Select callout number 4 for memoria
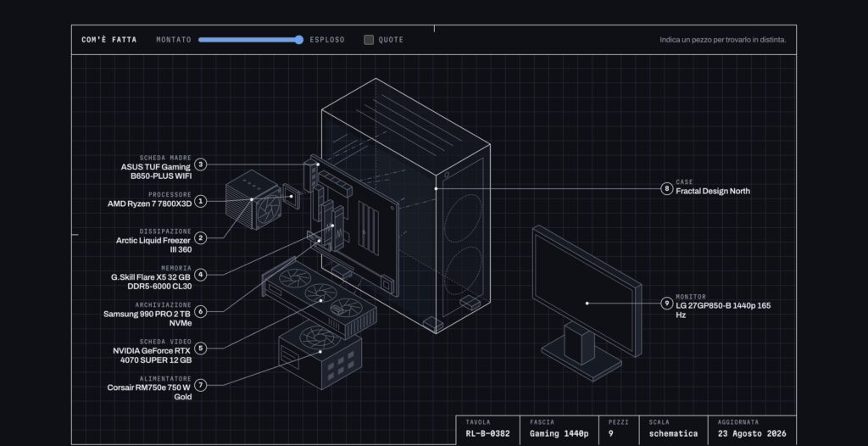Screen dimensions: 868x446 click(200, 275)
